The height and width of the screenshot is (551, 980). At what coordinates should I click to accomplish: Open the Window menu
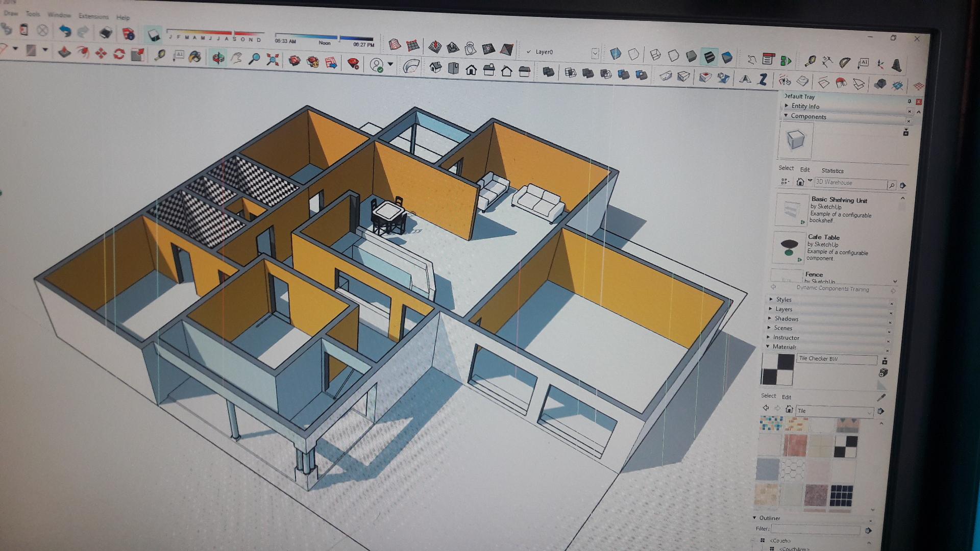point(59,15)
